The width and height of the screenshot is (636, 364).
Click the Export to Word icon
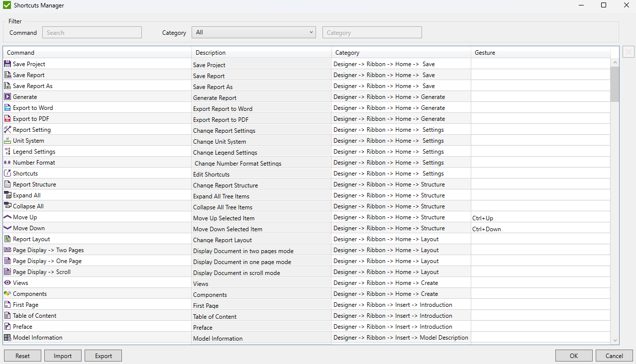7,107
